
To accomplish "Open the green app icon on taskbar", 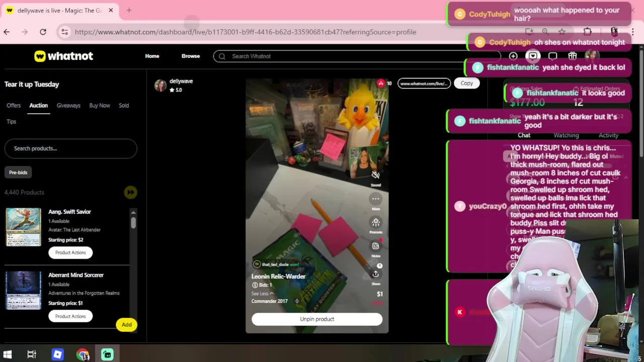I will [107, 354].
